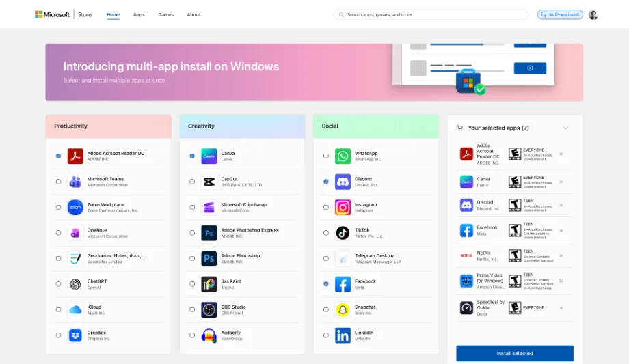Click the Dropbox app icon

pos(75,335)
